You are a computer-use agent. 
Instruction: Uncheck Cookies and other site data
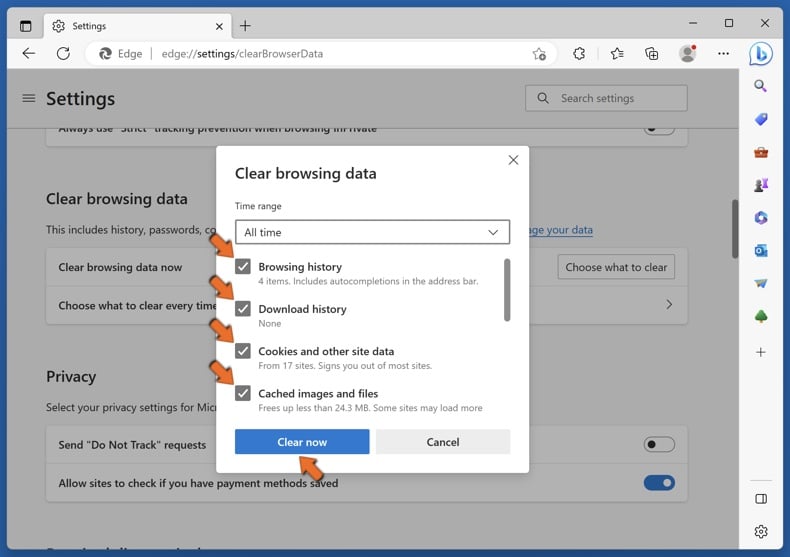coord(243,351)
